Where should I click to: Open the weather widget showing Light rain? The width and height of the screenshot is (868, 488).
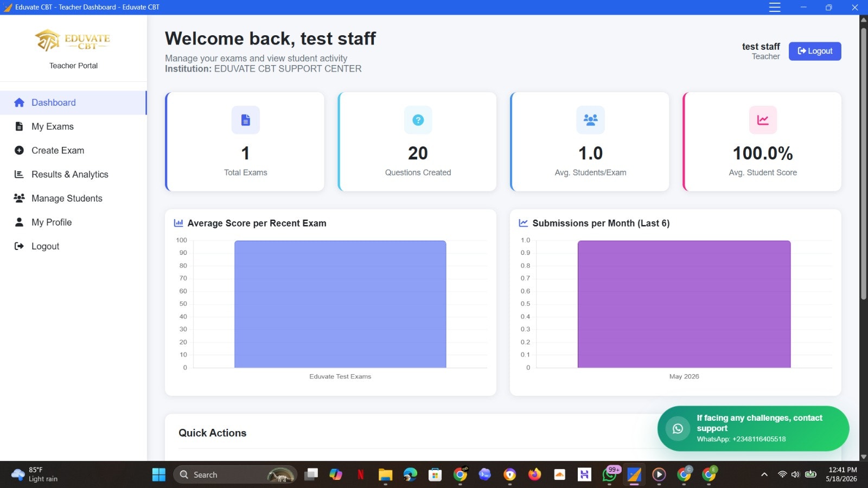tap(35, 474)
